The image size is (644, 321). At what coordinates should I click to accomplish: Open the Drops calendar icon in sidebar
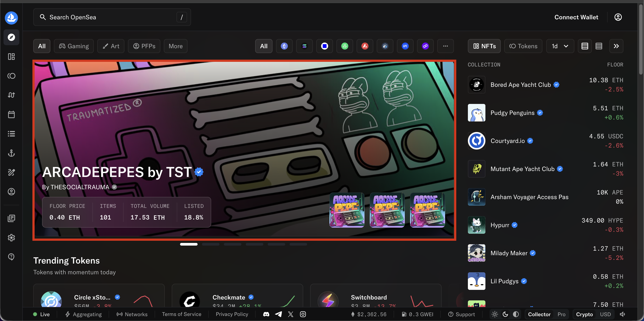click(x=11, y=115)
